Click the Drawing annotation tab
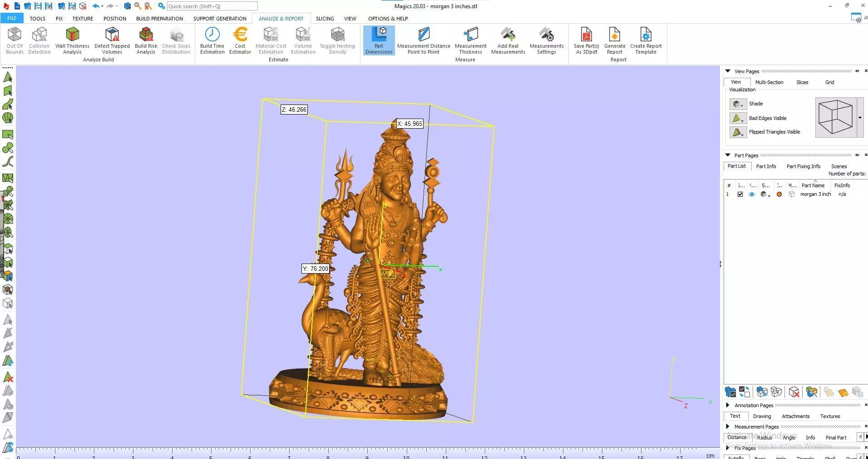The width and height of the screenshot is (868, 459). point(762,416)
